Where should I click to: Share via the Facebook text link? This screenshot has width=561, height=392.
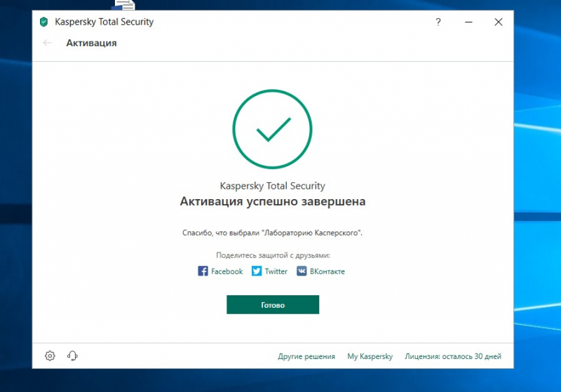click(227, 271)
